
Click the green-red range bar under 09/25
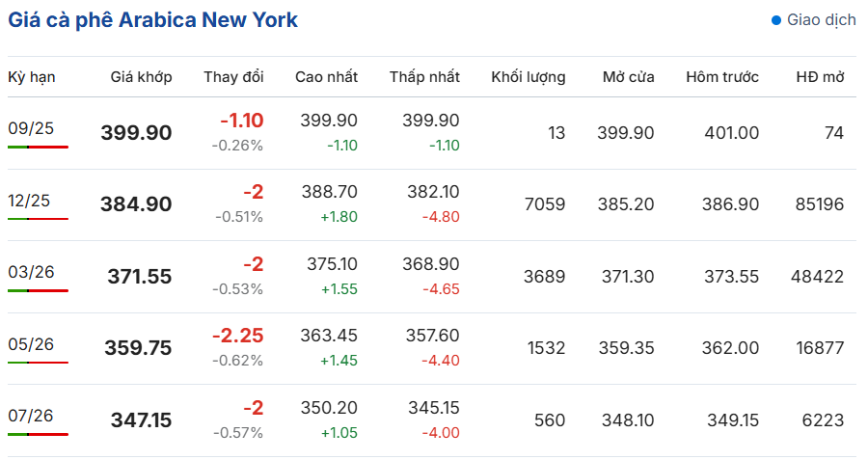pyautogui.click(x=39, y=147)
